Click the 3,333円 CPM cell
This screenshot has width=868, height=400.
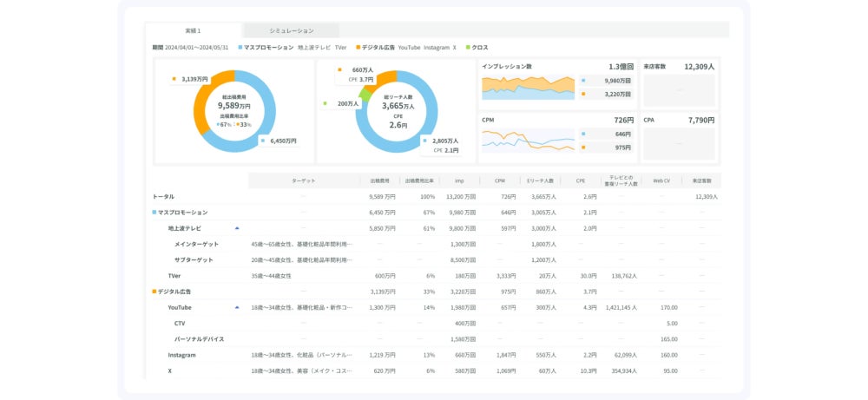tap(507, 276)
